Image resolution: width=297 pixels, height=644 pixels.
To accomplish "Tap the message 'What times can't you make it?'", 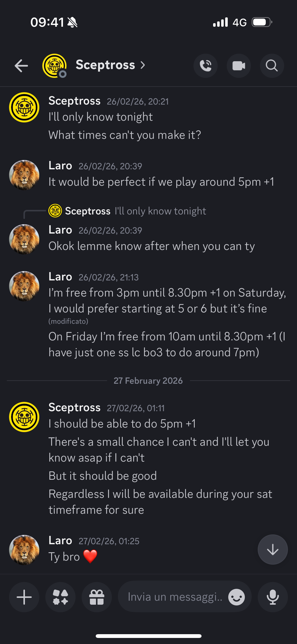I will click(x=125, y=135).
